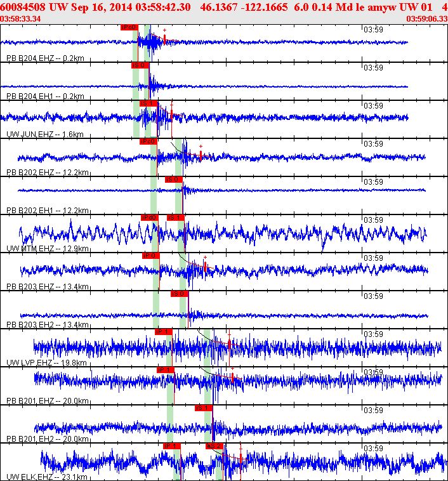Click the 03:59 time label on UW ELK EHZ trace
The height and width of the screenshot is (481, 448).
[373, 448]
